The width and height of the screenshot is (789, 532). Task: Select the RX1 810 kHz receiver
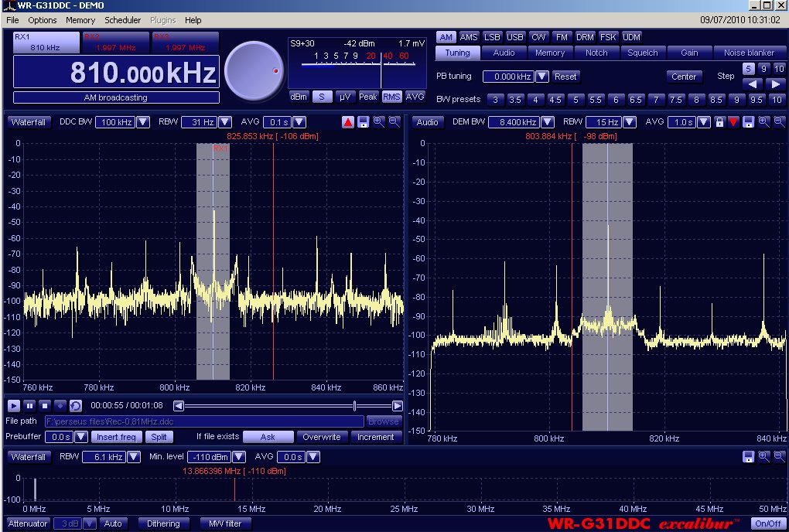[x=46, y=43]
